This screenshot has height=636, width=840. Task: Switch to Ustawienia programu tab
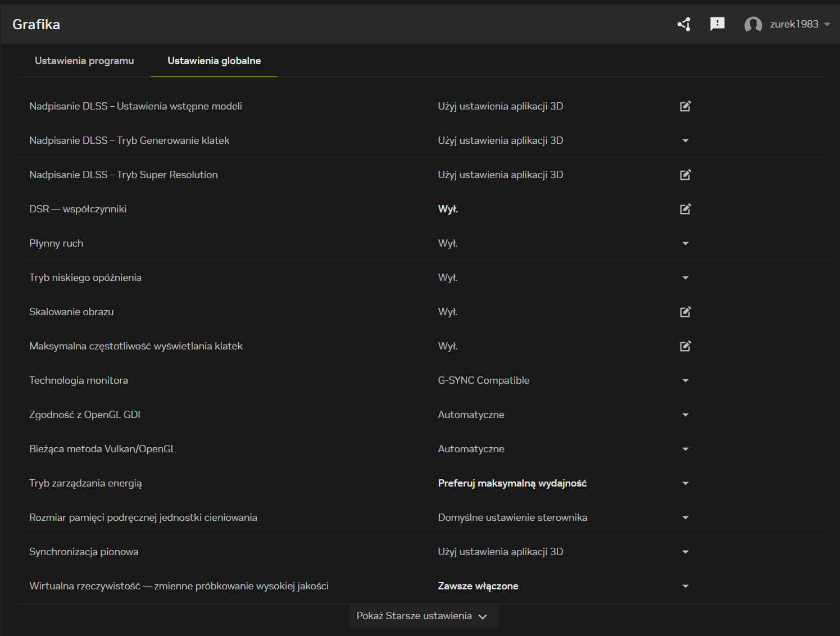pyautogui.click(x=84, y=61)
